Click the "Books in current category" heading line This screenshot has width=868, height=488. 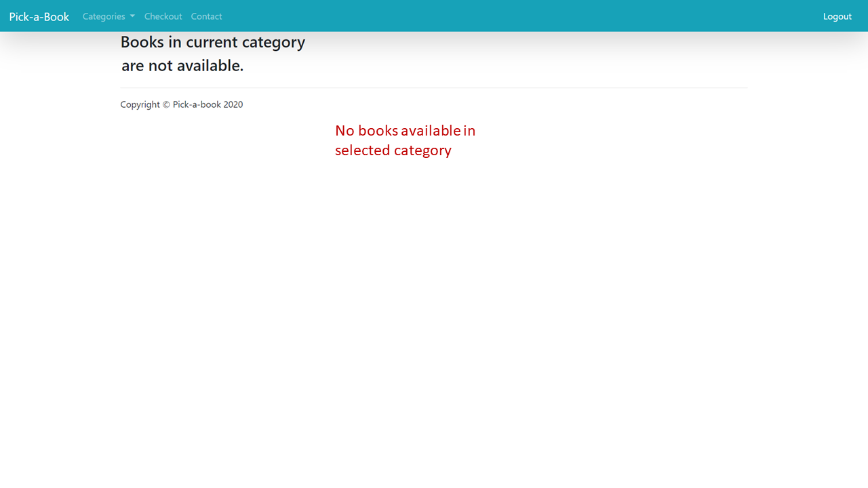click(x=213, y=42)
